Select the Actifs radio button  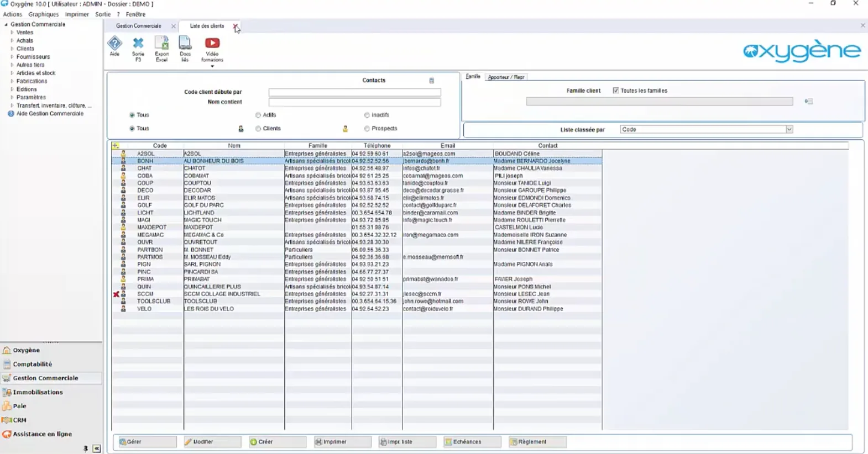tap(258, 115)
